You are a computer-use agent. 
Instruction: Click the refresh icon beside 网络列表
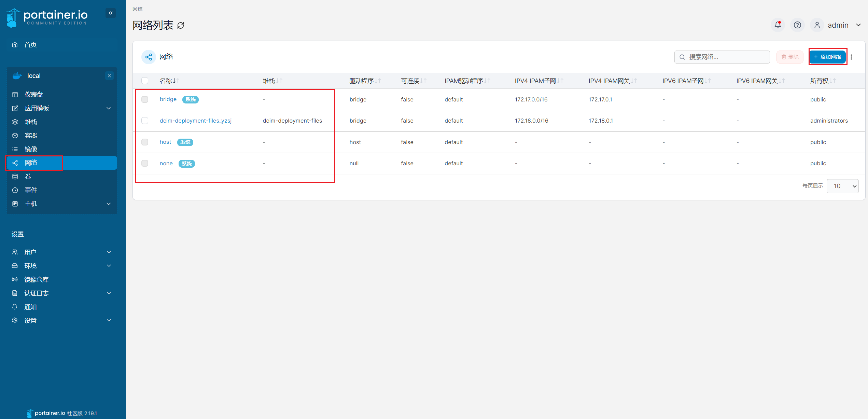(x=181, y=26)
